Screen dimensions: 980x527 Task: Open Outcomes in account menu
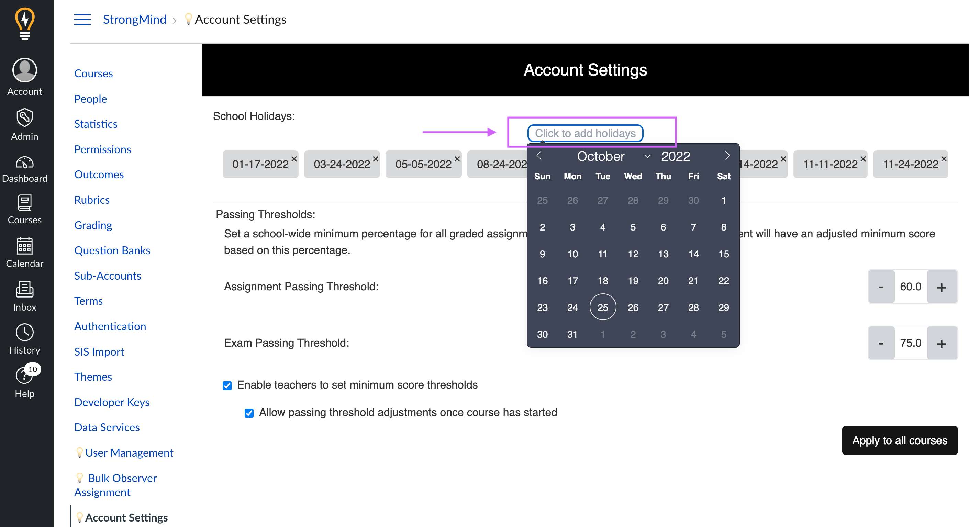point(99,175)
